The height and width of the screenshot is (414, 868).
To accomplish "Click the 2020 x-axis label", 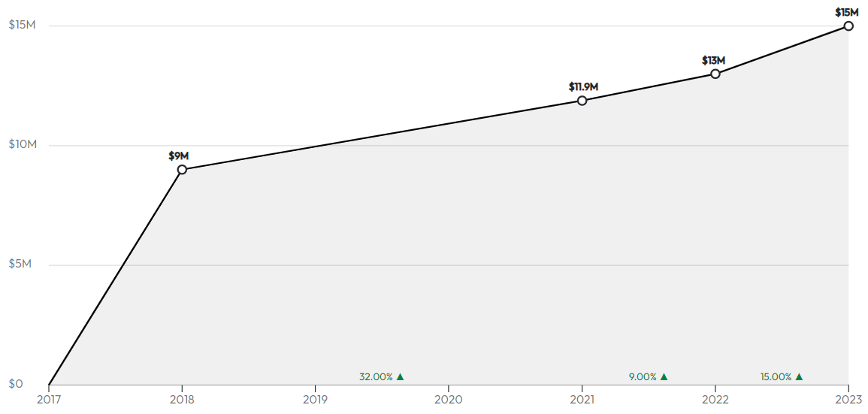I will pyautogui.click(x=449, y=399).
